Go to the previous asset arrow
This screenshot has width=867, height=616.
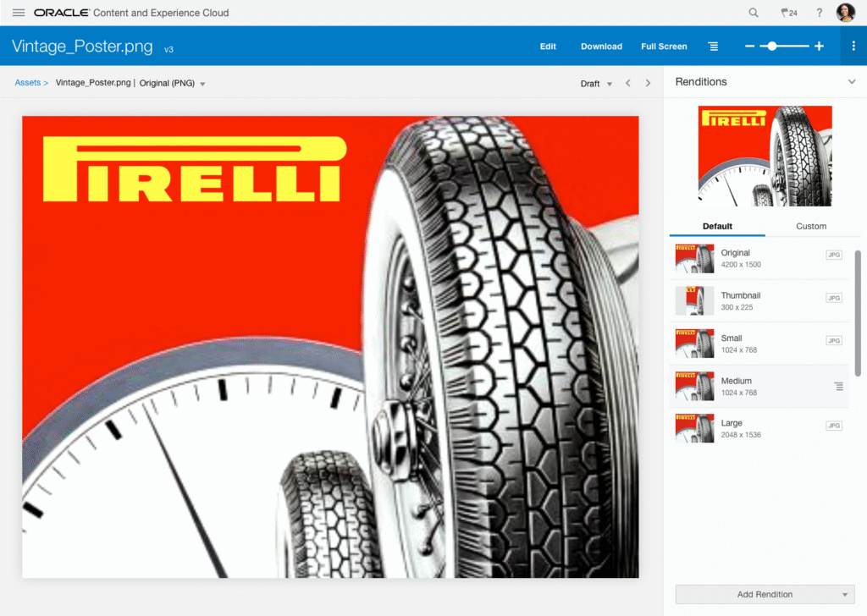(628, 84)
